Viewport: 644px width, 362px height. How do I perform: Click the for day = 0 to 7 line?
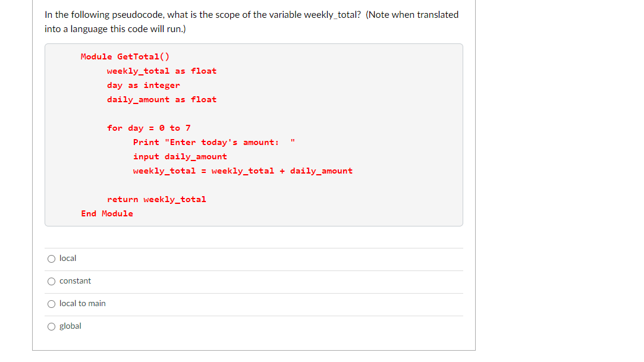[x=149, y=128]
